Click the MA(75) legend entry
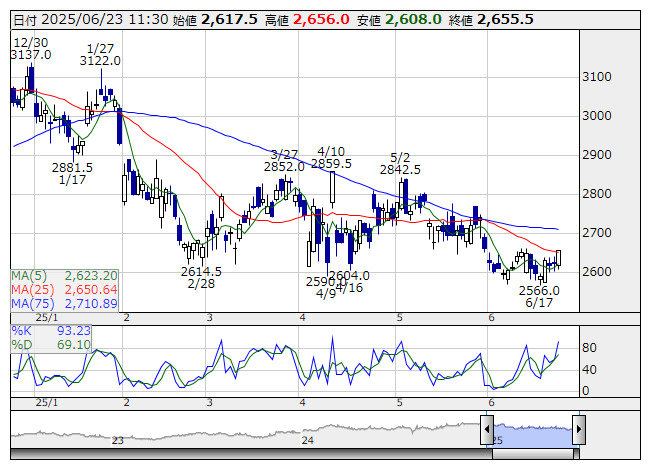 point(65,303)
